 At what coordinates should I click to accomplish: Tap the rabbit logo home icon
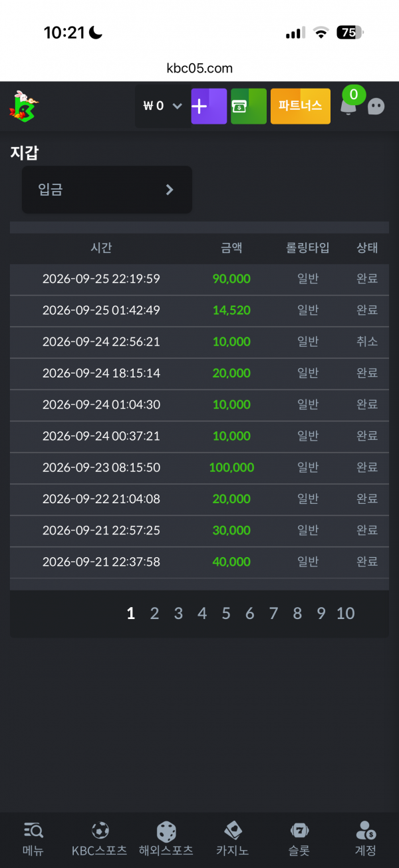pos(23,107)
